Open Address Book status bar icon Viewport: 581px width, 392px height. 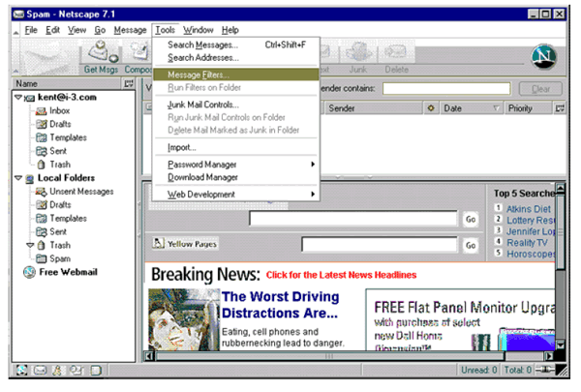click(76, 370)
